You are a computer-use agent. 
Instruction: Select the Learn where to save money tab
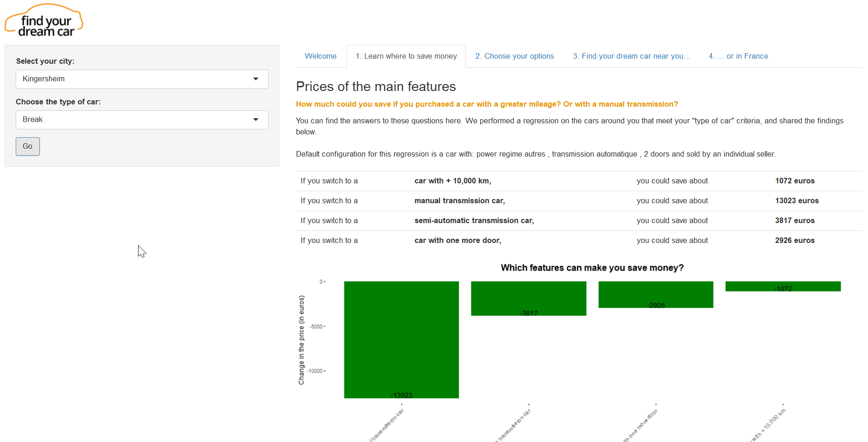[406, 56]
